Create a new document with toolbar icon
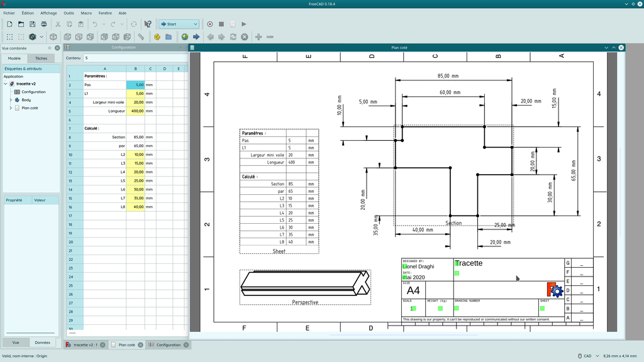 9,25
